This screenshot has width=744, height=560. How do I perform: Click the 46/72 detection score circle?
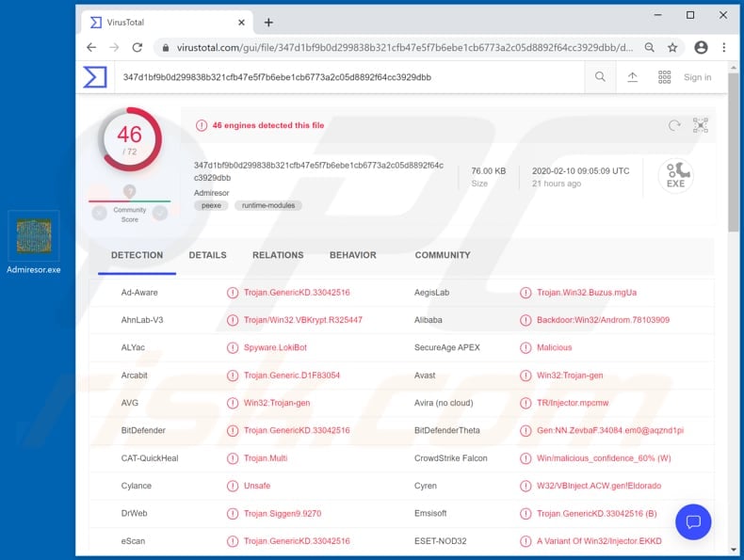130,139
